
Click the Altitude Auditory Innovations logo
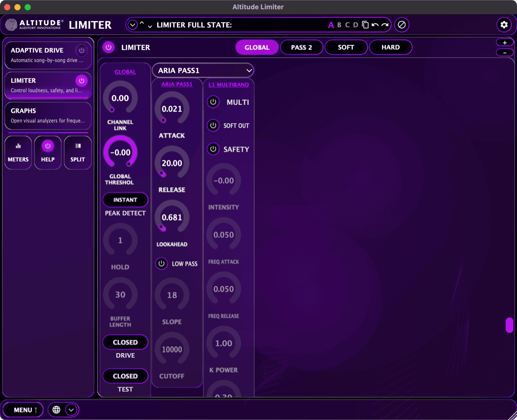[x=34, y=25]
